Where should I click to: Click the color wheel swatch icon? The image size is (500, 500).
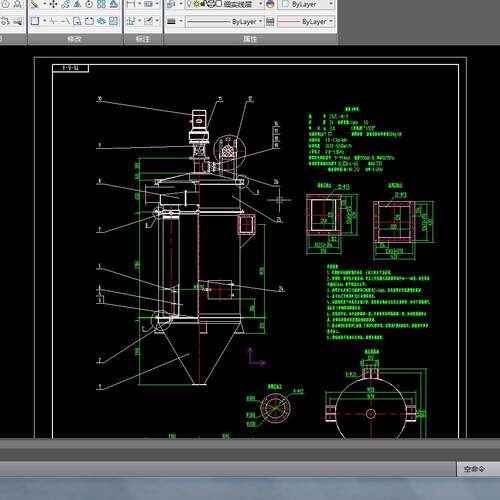tap(270, 4)
